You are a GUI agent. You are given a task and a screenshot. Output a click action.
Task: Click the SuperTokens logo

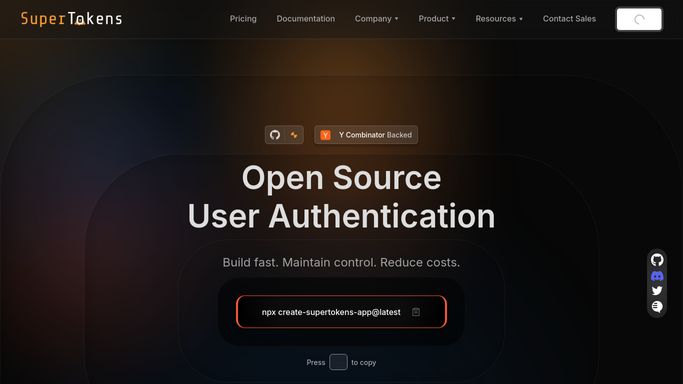pos(71,19)
